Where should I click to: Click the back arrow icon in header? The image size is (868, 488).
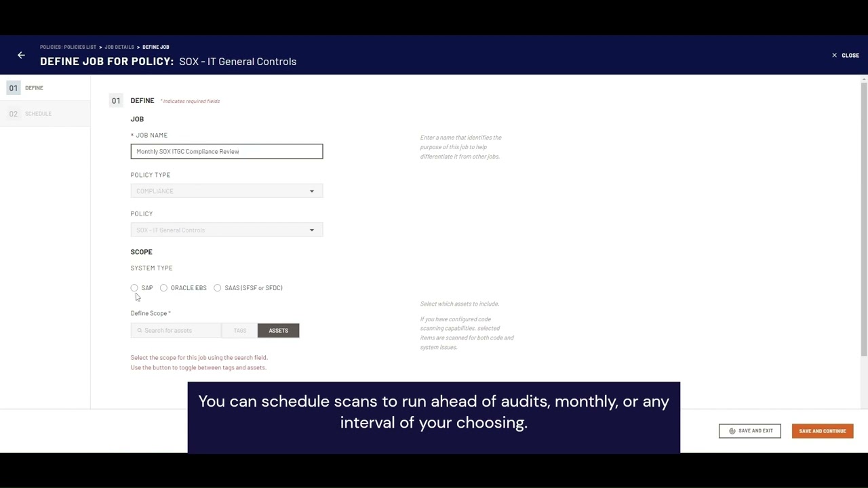[x=21, y=56]
